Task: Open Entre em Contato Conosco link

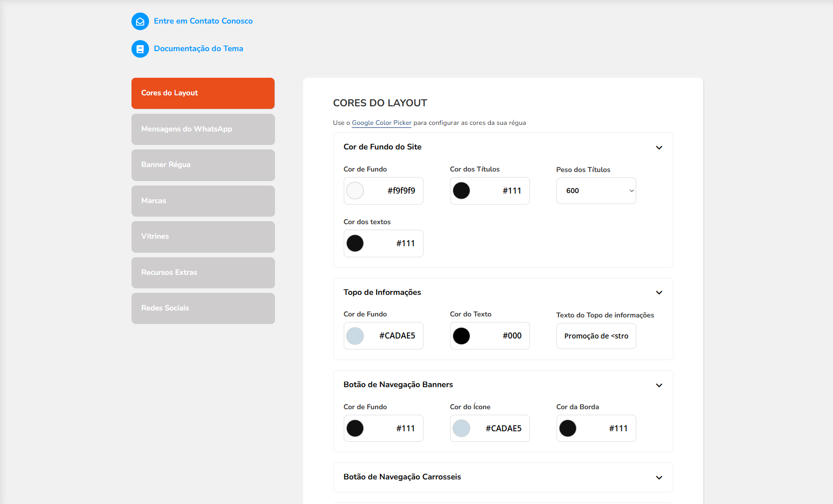Action: click(203, 21)
